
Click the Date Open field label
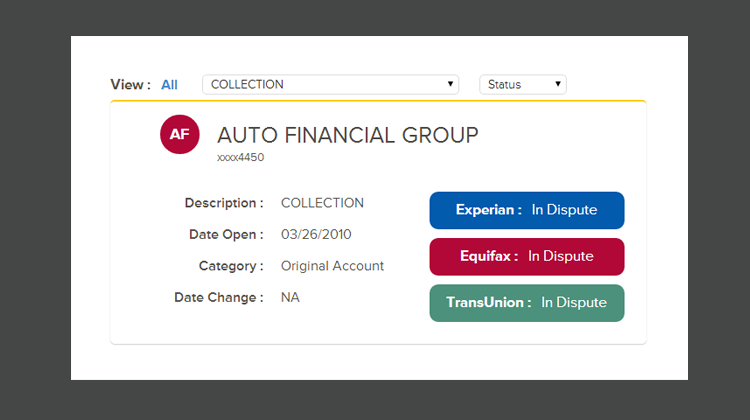pos(226,235)
